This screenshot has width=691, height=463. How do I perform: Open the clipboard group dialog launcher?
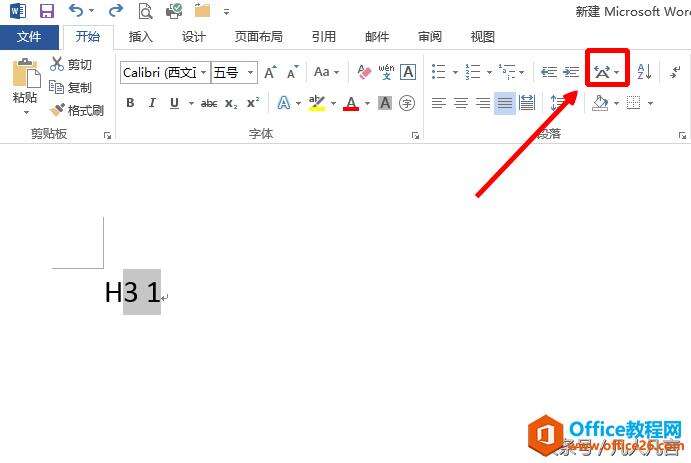click(107, 136)
